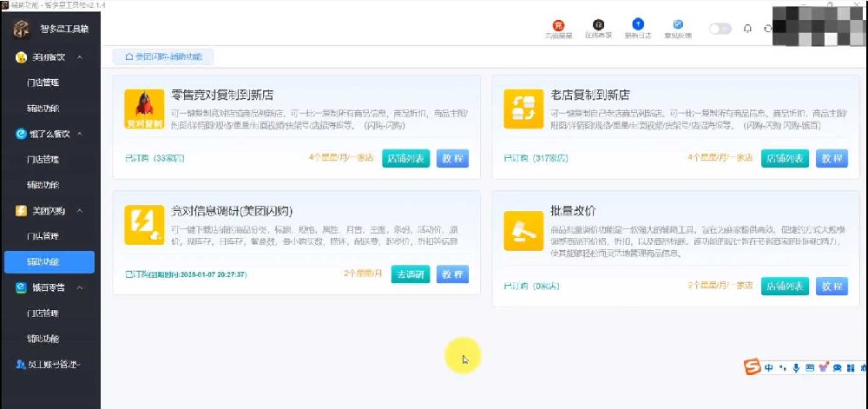The height and width of the screenshot is (409, 868).
Task: Click the 去调研 button
Action: 411,274
